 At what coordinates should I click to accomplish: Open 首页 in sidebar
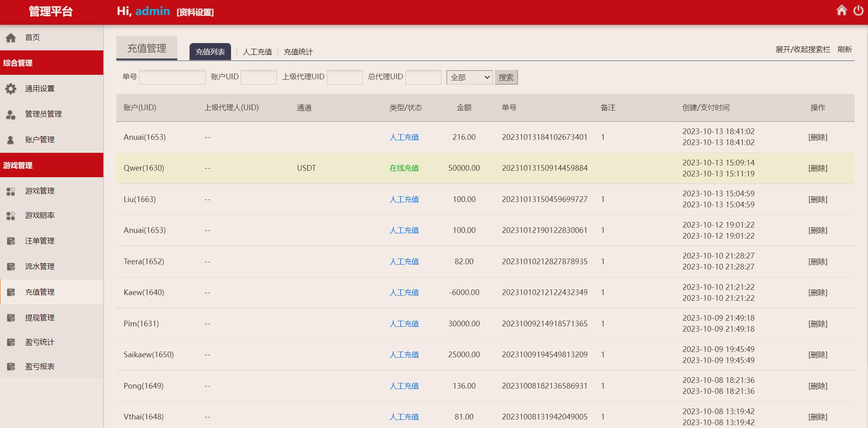click(52, 37)
